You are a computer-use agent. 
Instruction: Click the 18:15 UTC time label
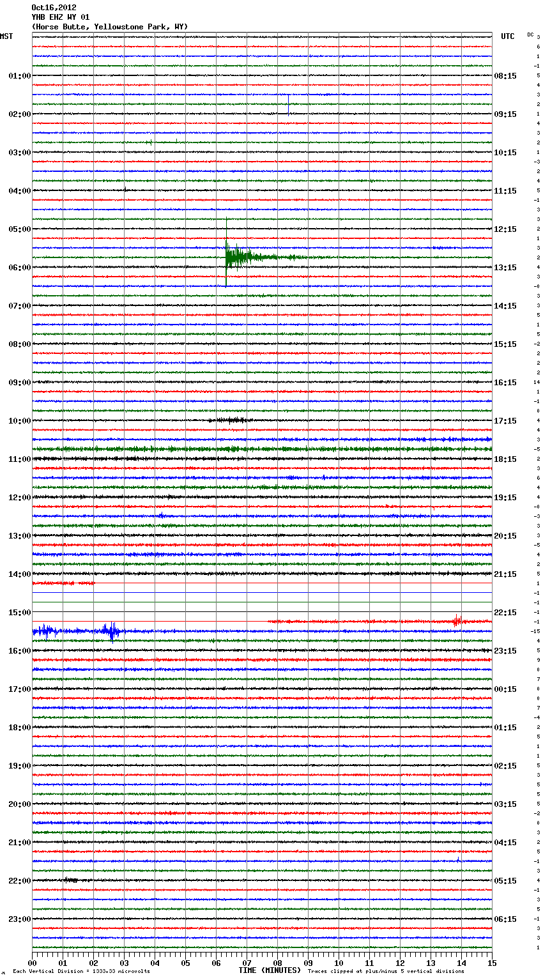point(505,459)
